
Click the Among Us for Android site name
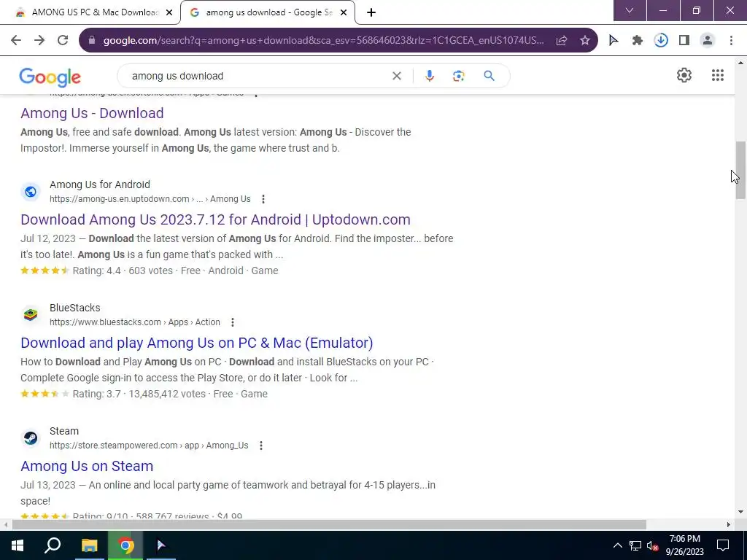pos(99,184)
